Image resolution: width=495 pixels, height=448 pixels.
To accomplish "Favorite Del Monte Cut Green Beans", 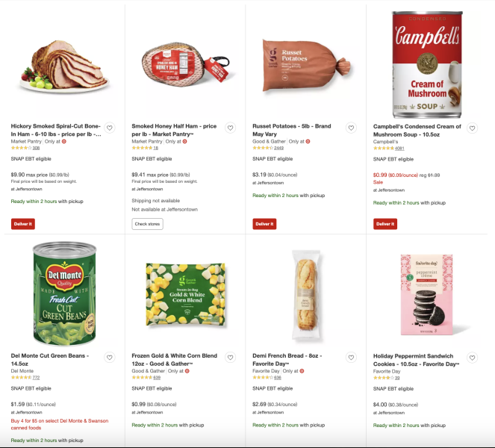I will 109,358.
